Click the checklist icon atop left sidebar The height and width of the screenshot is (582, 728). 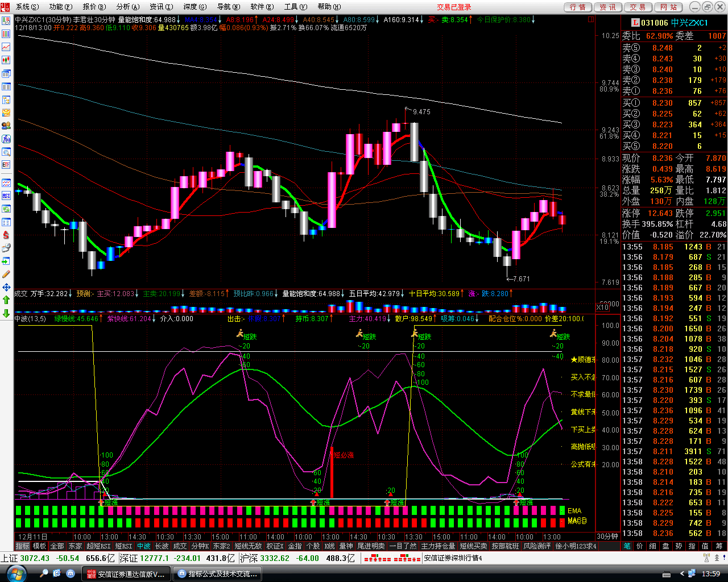tap(6, 20)
